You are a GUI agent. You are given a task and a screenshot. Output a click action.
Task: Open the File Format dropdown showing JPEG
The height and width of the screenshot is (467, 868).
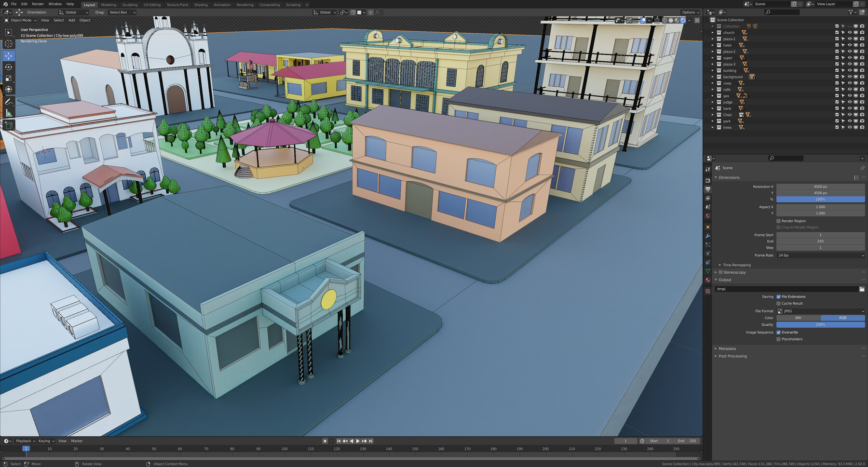[820, 311]
